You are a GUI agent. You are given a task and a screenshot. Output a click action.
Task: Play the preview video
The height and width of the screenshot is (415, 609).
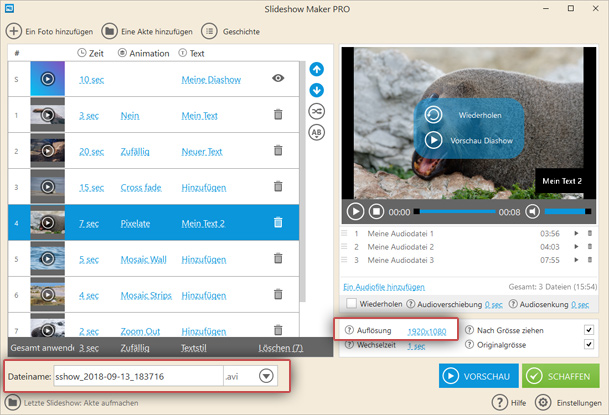pos(355,212)
